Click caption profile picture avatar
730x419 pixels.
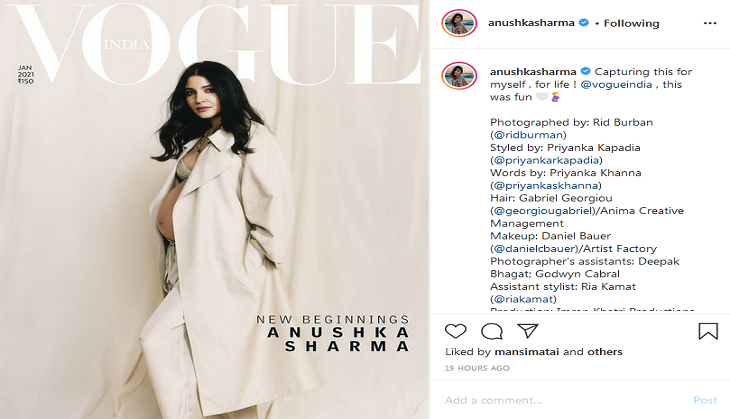459,75
